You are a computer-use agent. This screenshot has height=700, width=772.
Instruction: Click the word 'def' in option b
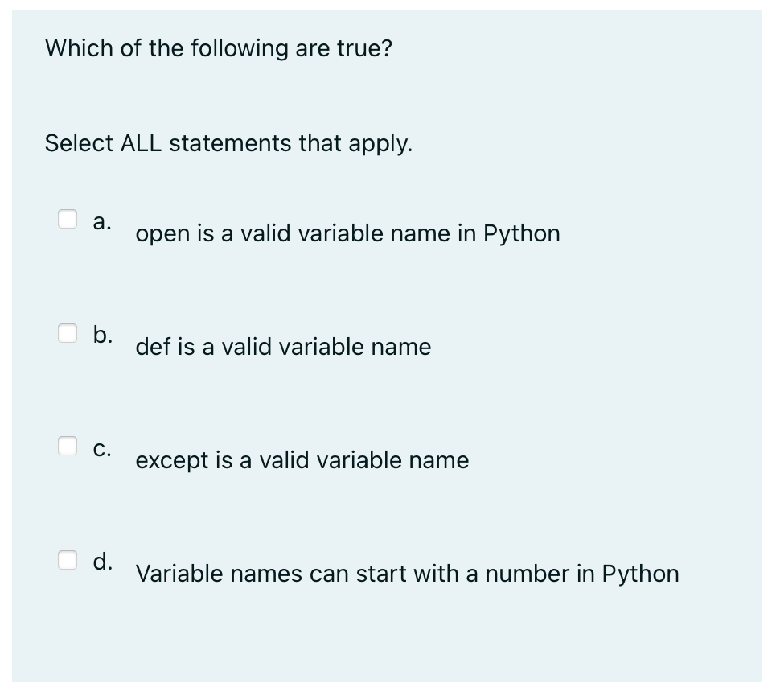coord(154,346)
